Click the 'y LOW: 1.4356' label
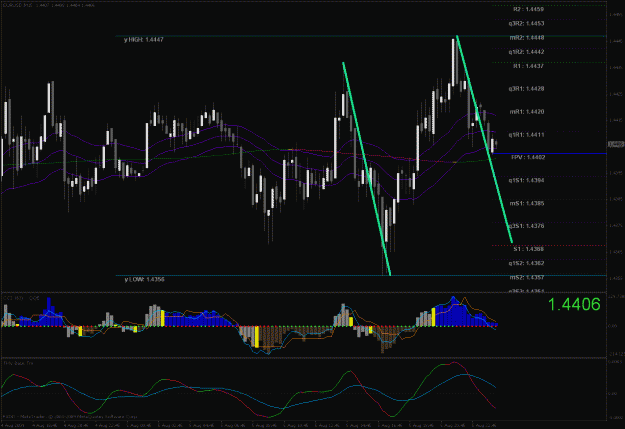The image size is (625, 429). tap(144, 279)
